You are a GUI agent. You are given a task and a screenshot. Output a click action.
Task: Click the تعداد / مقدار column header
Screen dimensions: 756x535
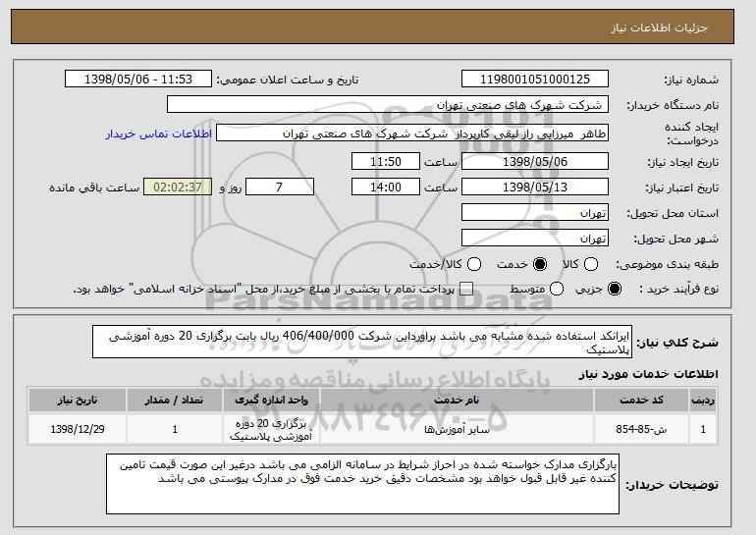pyautogui.click(x=175, y=401)
